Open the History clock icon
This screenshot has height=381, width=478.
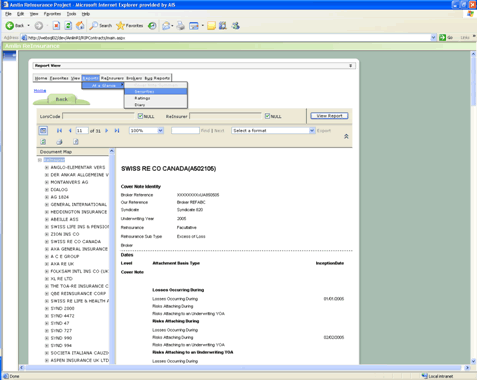(152, 26)
